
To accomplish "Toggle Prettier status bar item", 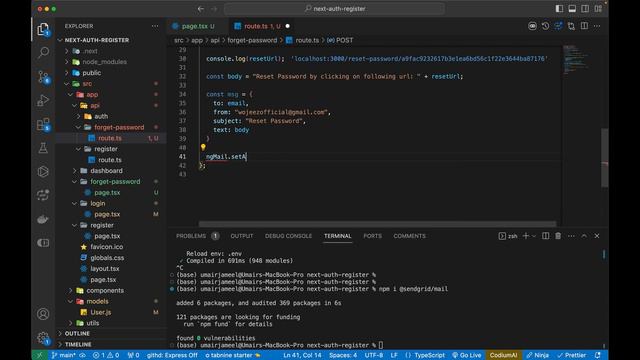I will pos(571,355).
